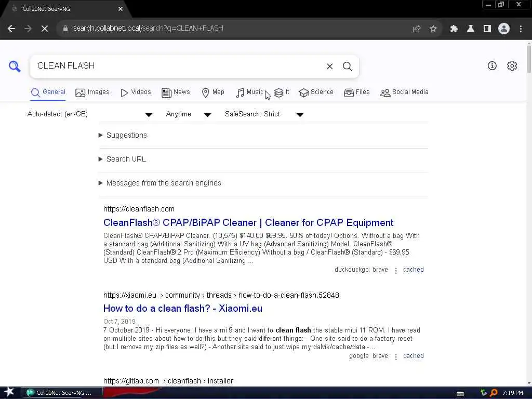The width and height of the screenshot is (532, 399).
Task: Open more options for cleanflash.com result
Action: pyautogui.click(x=395, y=270)
